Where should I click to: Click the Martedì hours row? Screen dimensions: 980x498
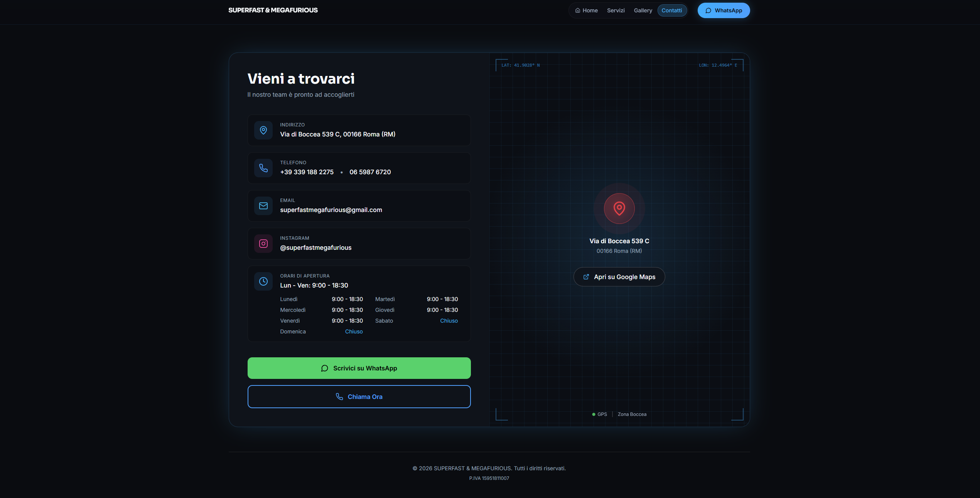(x=417, y=299)
